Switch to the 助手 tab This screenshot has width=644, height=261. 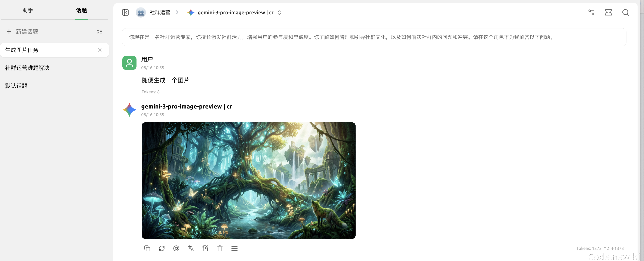coord(28,10)
